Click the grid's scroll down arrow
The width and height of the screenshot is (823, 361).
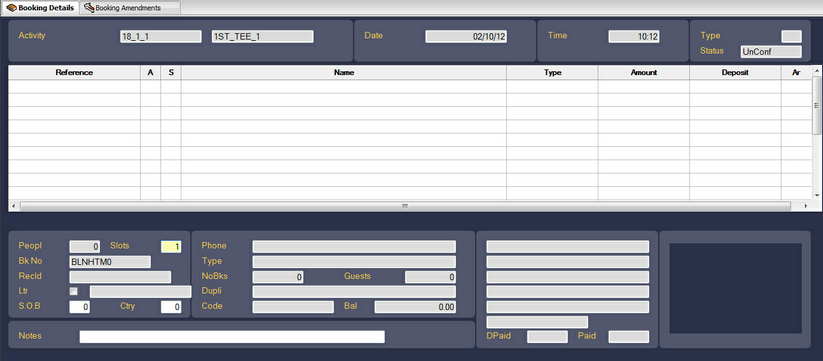817,196
